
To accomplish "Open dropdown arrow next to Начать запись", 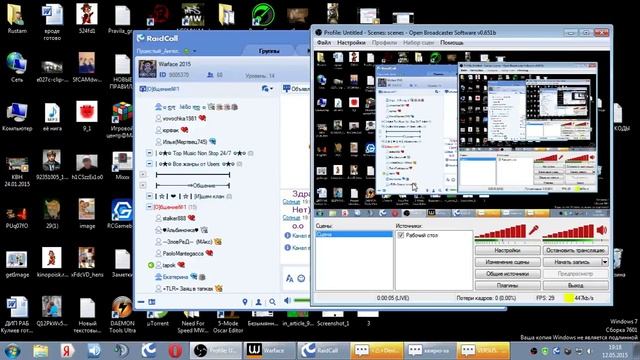I will click(x=605, y=262).
